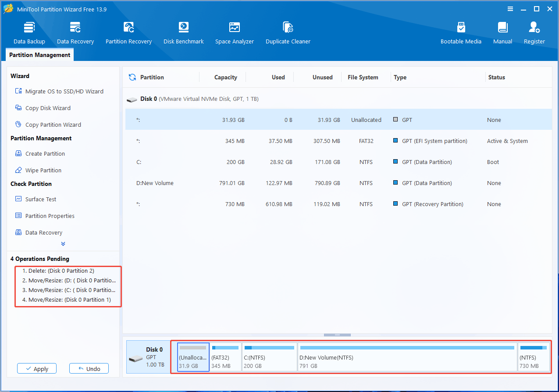Open the Manual
Image resolution: width=559 pixels, height=392 pixels.
[502, 33]
